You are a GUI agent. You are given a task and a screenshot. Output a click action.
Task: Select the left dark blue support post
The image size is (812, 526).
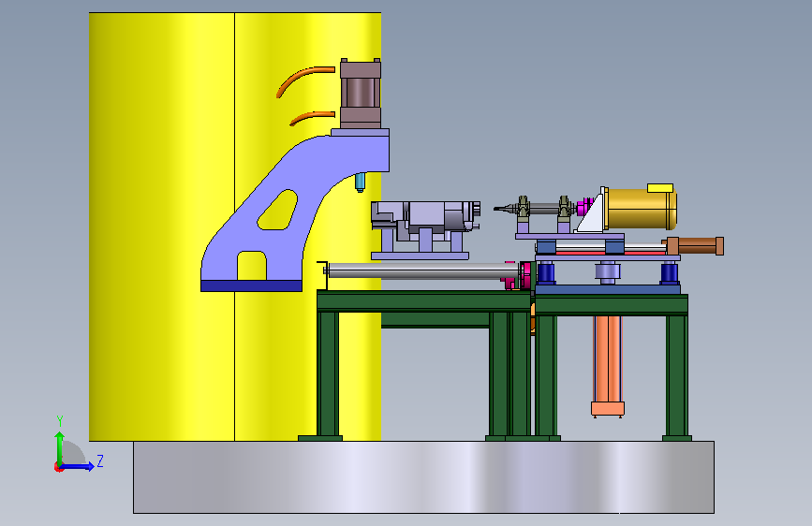tap(546, 273)
